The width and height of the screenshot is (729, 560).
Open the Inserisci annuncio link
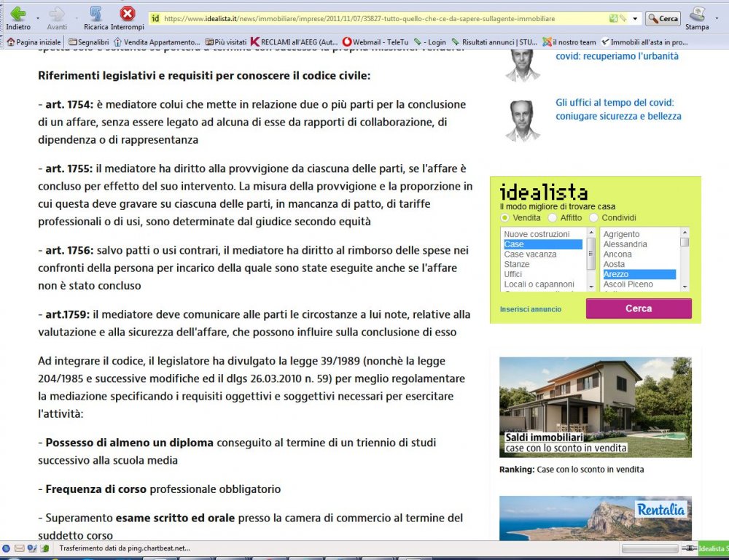(531, 309)
